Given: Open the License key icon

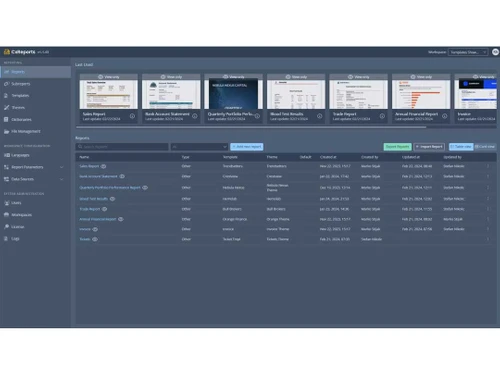Looking at the screenshot, I should [6, 227].
